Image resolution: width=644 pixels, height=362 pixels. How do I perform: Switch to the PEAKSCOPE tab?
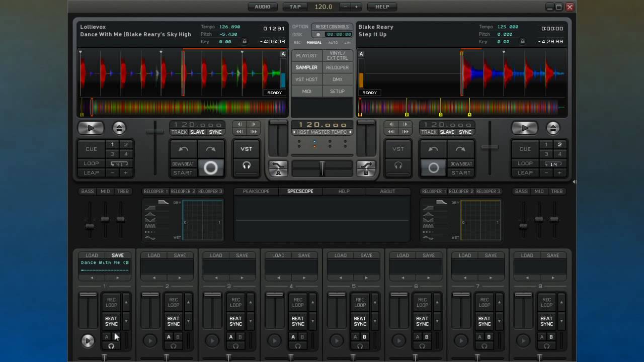(x=256, y=191)
